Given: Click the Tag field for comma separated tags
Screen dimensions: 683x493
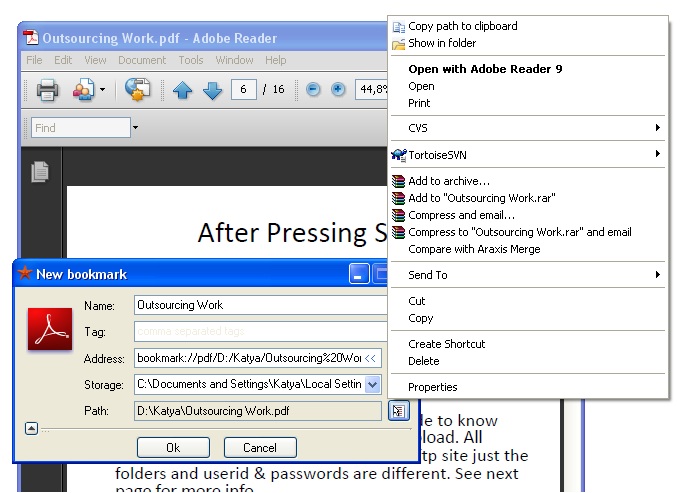Looking at the screenshot, I should point(260,331).
